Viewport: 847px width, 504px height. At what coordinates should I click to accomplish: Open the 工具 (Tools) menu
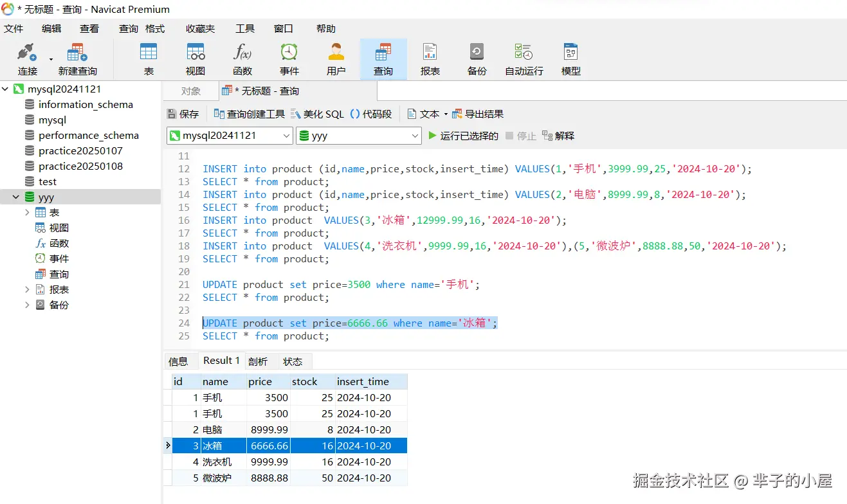coord(245,29)
